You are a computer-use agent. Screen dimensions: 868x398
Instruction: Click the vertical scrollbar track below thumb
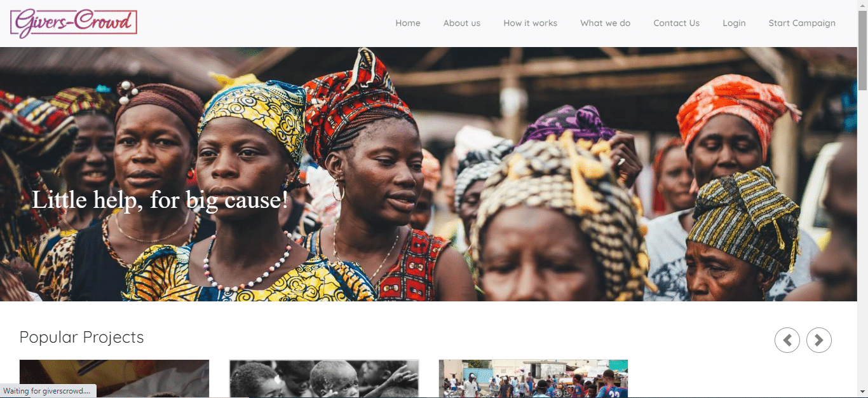pyautogui.click(x=862, y=240)
